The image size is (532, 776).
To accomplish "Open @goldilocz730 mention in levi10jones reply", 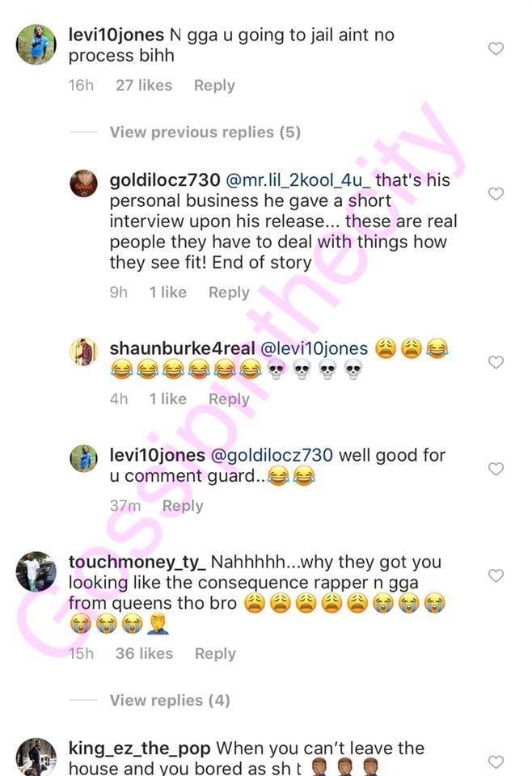I will (x=272, y=455).
